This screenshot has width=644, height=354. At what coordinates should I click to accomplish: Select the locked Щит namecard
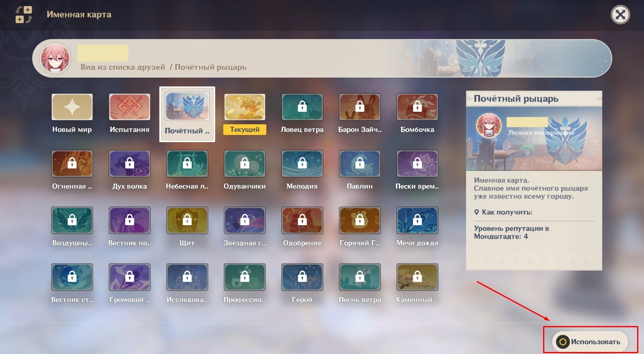click(x=187, y=220)
